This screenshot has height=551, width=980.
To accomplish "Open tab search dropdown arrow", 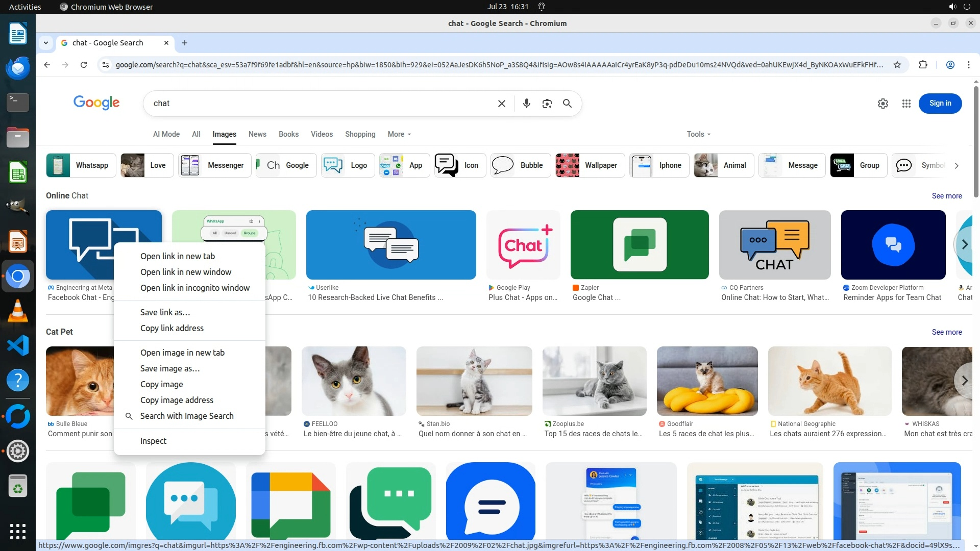I will pos(46,43).
